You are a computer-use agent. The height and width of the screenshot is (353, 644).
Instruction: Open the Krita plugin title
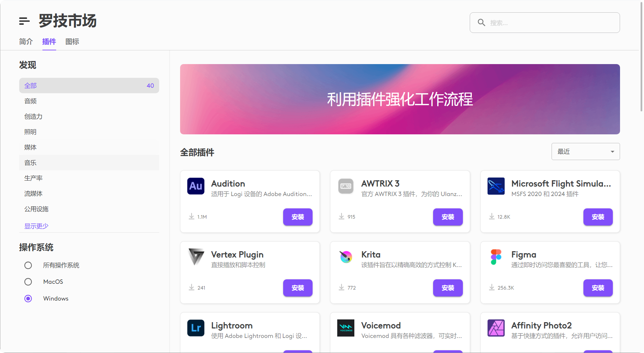point(371,255)
